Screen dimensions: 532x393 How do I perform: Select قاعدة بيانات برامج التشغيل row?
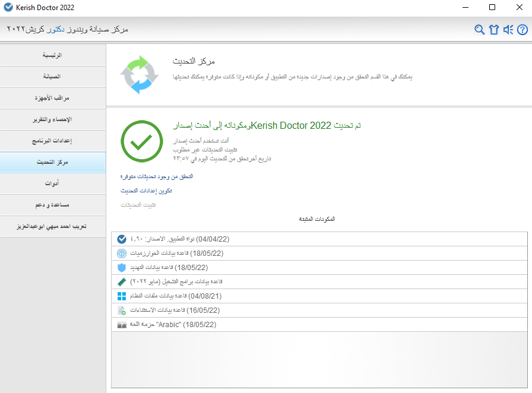(x=319, y=282)
